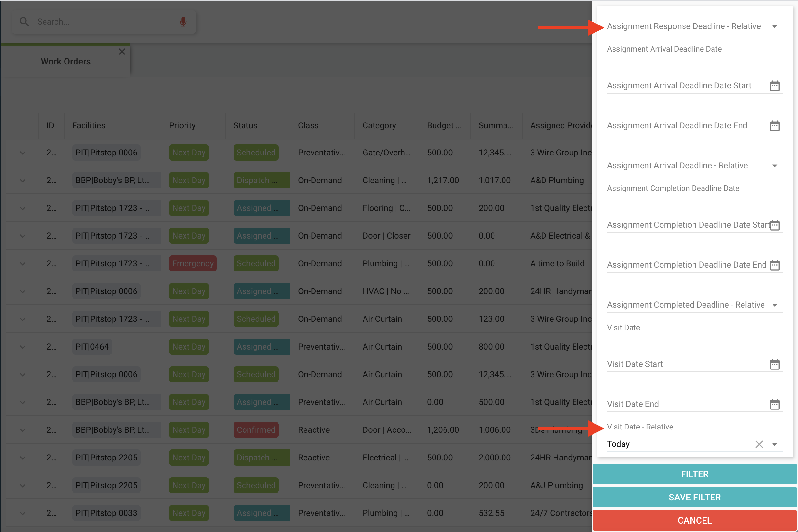Open the Visit Date - Relative dropdown showing Today

[x=775, y=444]
